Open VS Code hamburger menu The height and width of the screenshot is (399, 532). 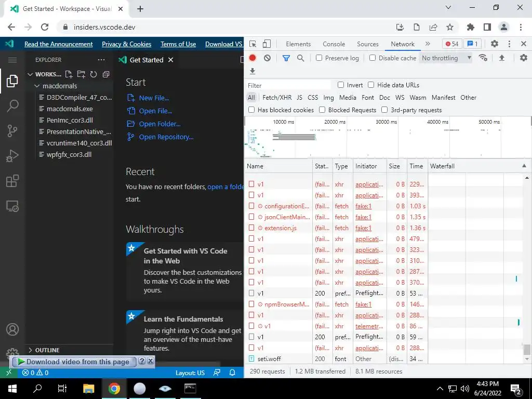(x=12, y=60)
